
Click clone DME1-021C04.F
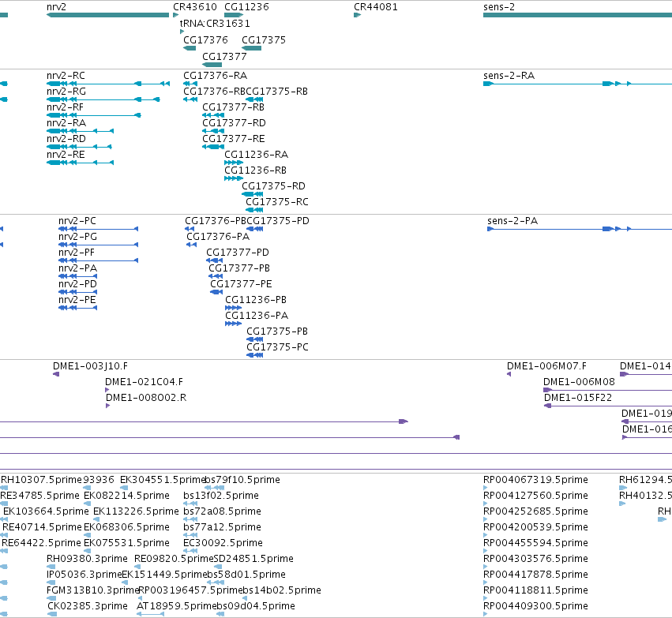click(x=144, y=382)
